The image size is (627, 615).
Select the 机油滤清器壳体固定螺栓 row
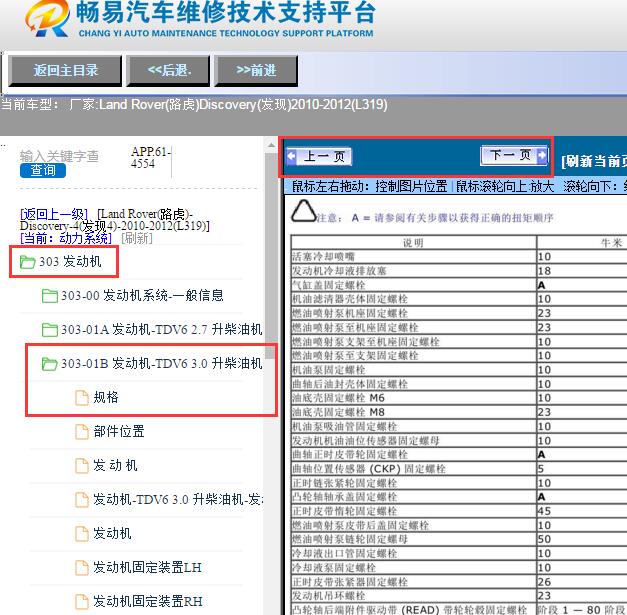(x=459, y=299)
